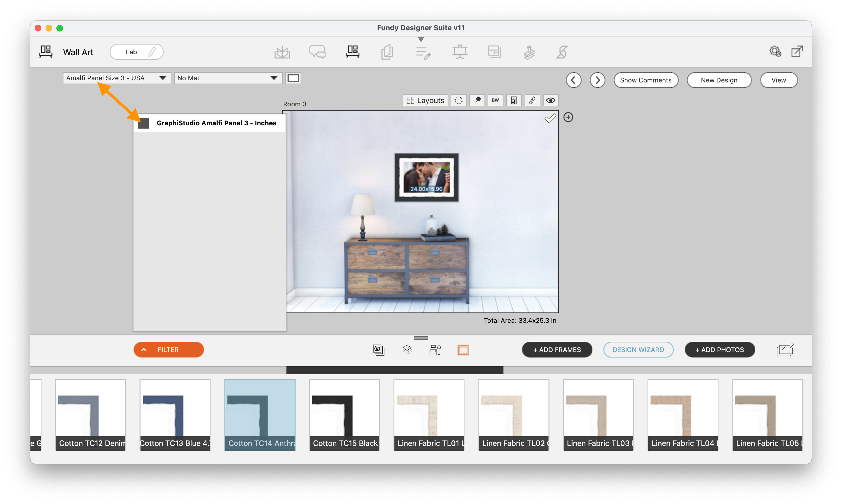This screenshot has width=842, height=504.
Task: Go to previous design arrow
Action: click(x=573, y=80)
